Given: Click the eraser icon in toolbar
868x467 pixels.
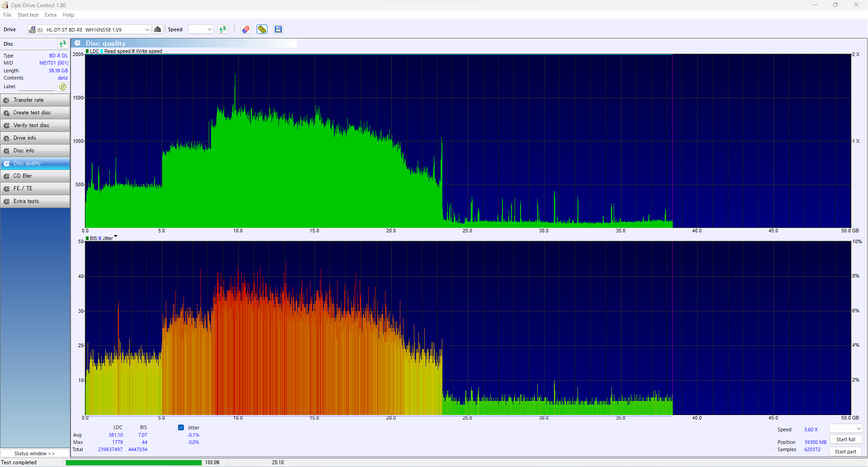Looking at the screenshot, I should pyautogui.click(x=245, y=29).
